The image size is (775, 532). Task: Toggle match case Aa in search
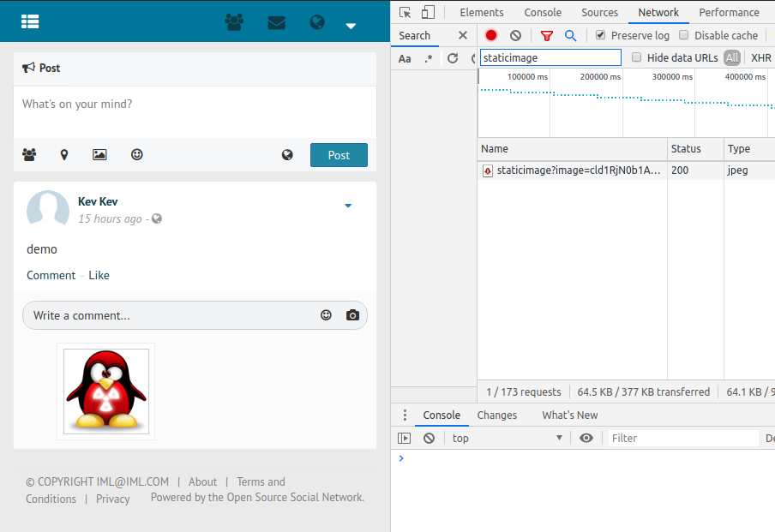[405, 59]
